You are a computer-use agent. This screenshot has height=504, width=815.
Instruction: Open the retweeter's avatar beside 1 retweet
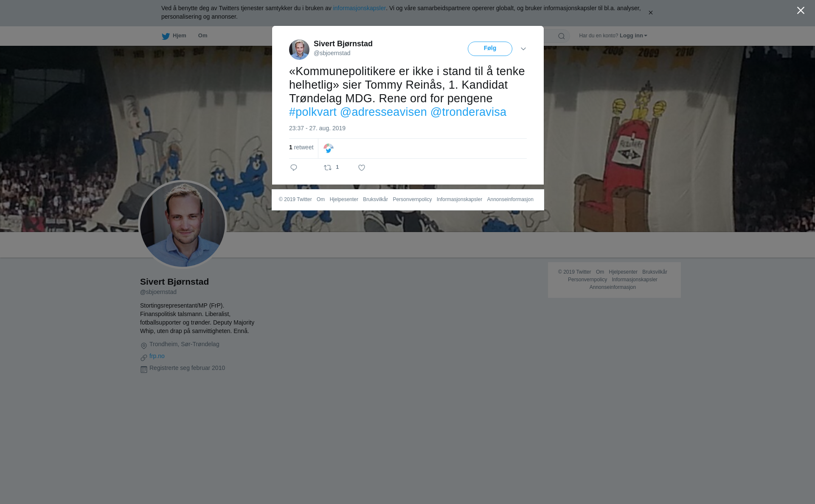click(329, 148)
